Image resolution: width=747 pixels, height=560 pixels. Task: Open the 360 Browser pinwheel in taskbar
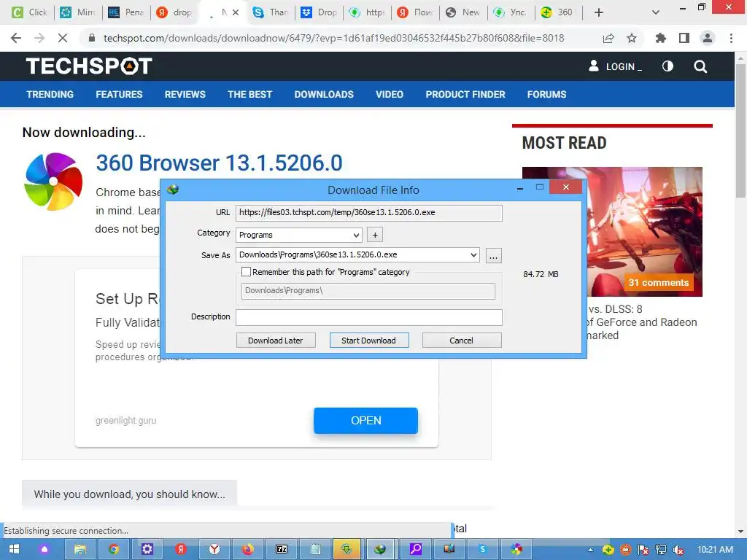[x=516, y=550]
